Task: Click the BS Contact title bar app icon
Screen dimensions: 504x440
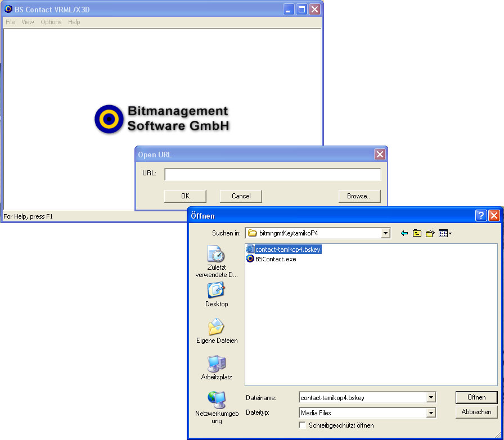Action: (8, 9)
